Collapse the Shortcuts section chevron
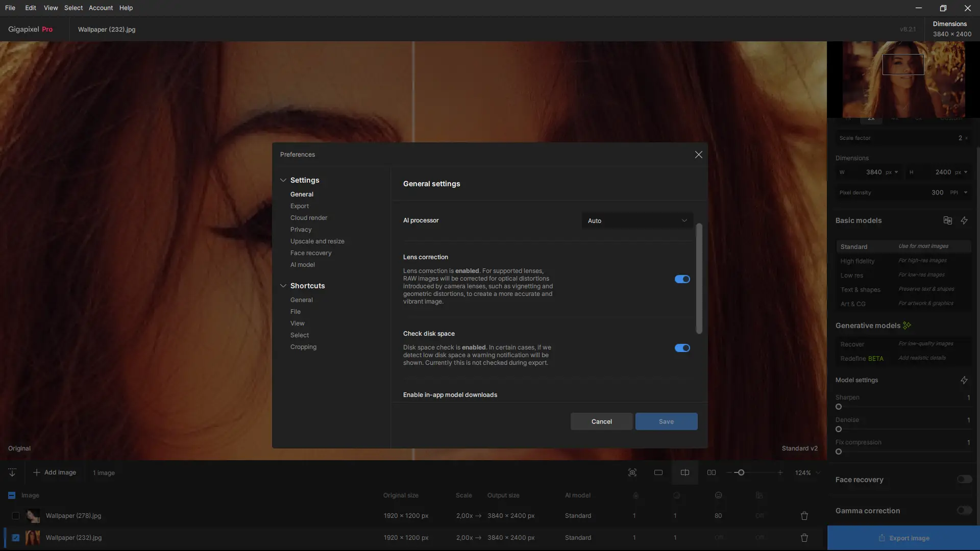This screenshot has width=980, height=551. click(x=283, y=286)
